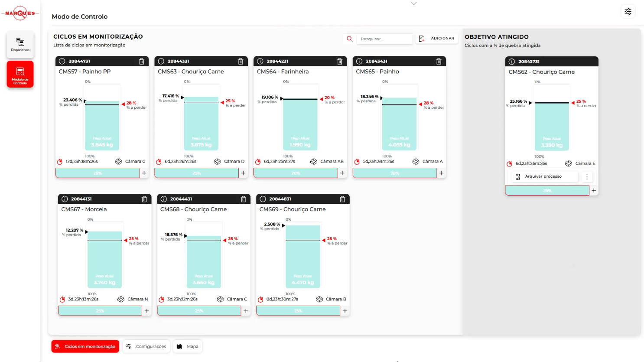644x362 pixels.
Task: Select Ciclos em monitorização tab
Action: (85, 346)
